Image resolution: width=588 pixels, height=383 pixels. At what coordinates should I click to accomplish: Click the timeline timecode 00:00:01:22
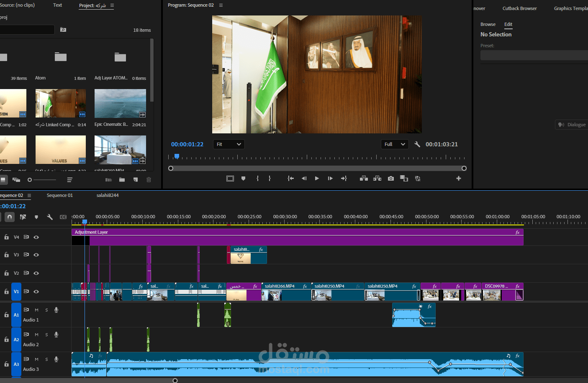tap(13, 206)
